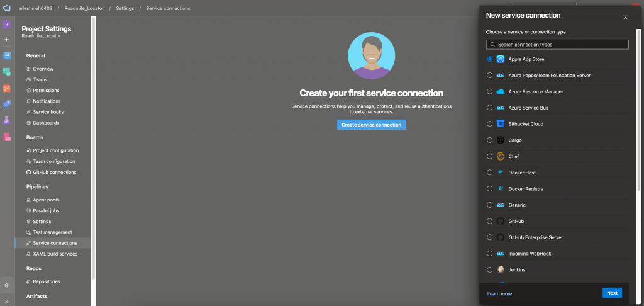Click the GitHub octocat icon
Viewport: 644px width, 306px height.
click(500, 221)
